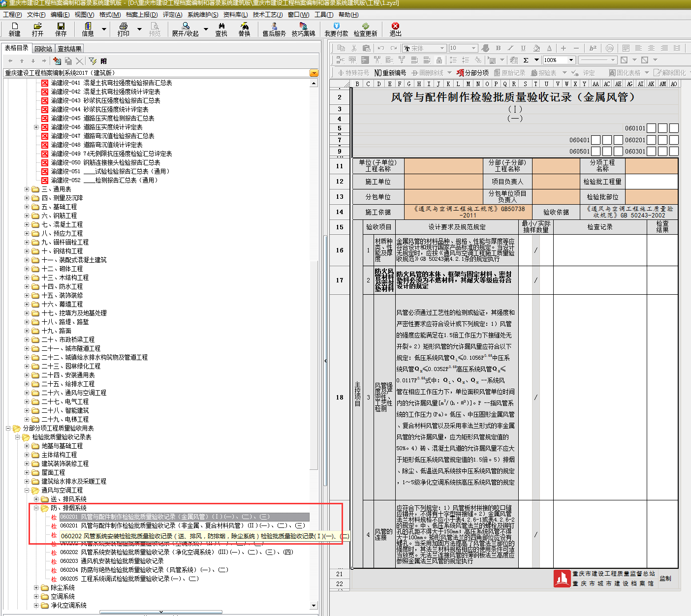691x616 pixels.
Task: Click the 保存 (Save) toolbar icon
Action: [61, 29]
